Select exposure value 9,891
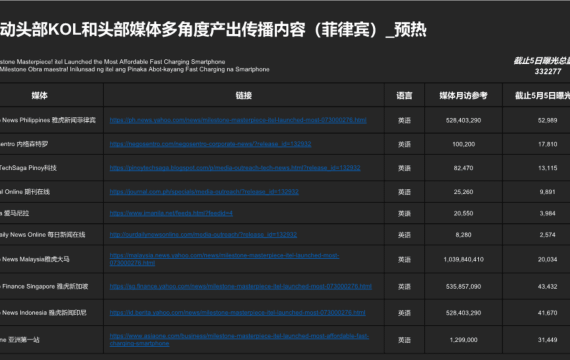The image size is (570, 360). (x=547, y=192)
